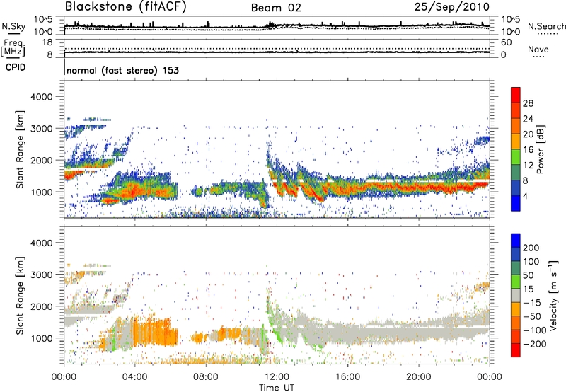Image resolution: width=566 pixels, height=392 pixels.
Task: Click the '28' power colorbar value
Action: 528,103
